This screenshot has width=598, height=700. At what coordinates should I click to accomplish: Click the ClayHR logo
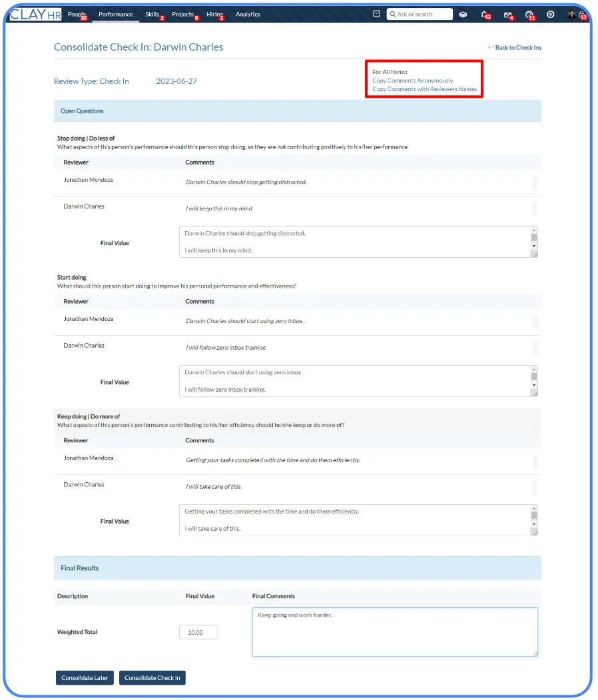click(36, 14)
